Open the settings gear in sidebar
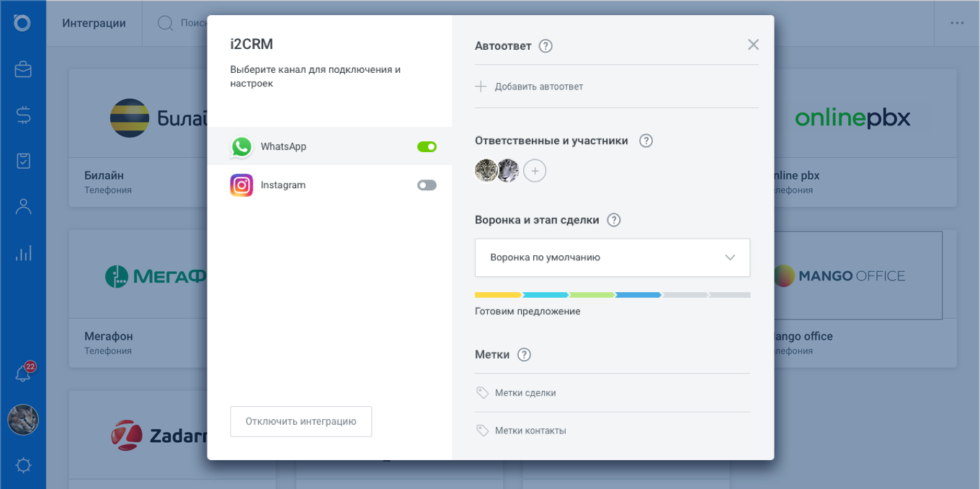The width and height of the screenshot is (980, 489). click(23, 466)
